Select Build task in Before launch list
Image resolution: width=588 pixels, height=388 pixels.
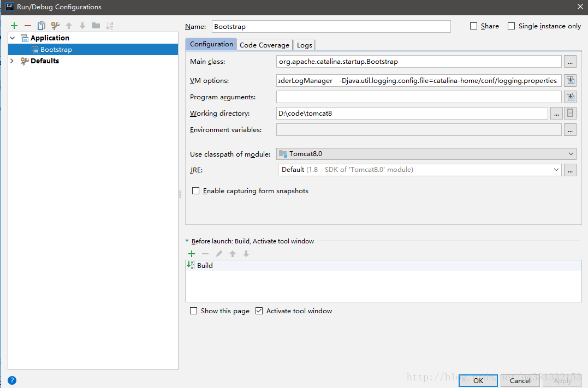tap(383, 265)
